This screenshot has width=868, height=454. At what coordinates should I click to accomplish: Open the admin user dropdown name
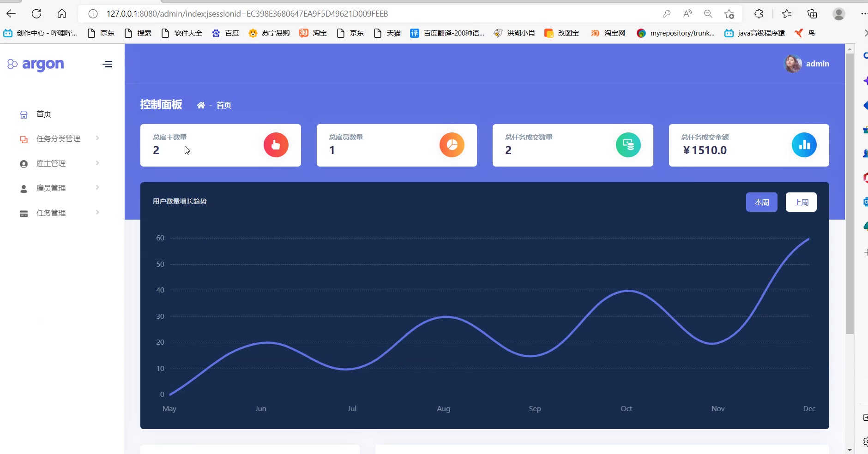click(x=818, y=64)
